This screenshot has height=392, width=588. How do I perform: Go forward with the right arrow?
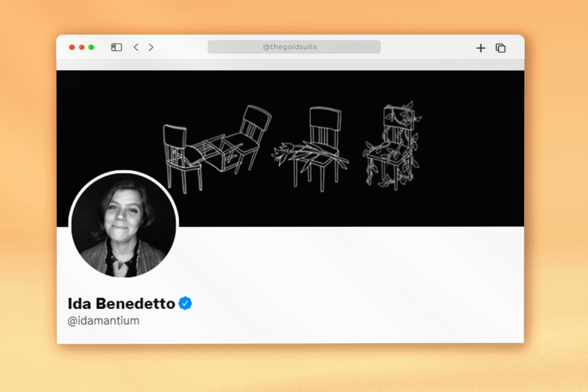151,47
